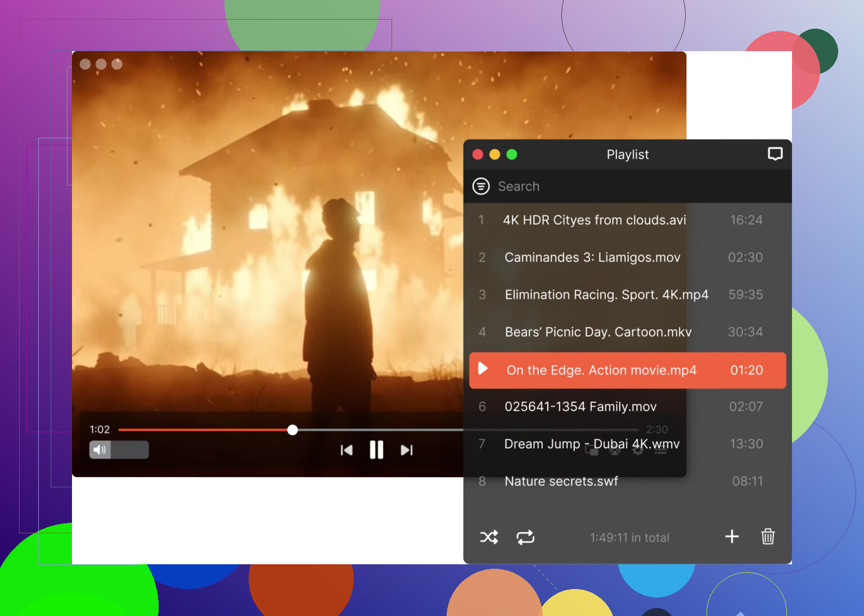Play the Nature secrets.swf entry
Screen dimensions: 864x616
(561, 481)
